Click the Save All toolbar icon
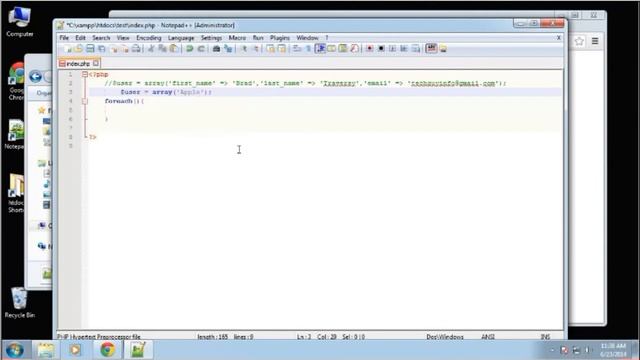 coord(102,49)
